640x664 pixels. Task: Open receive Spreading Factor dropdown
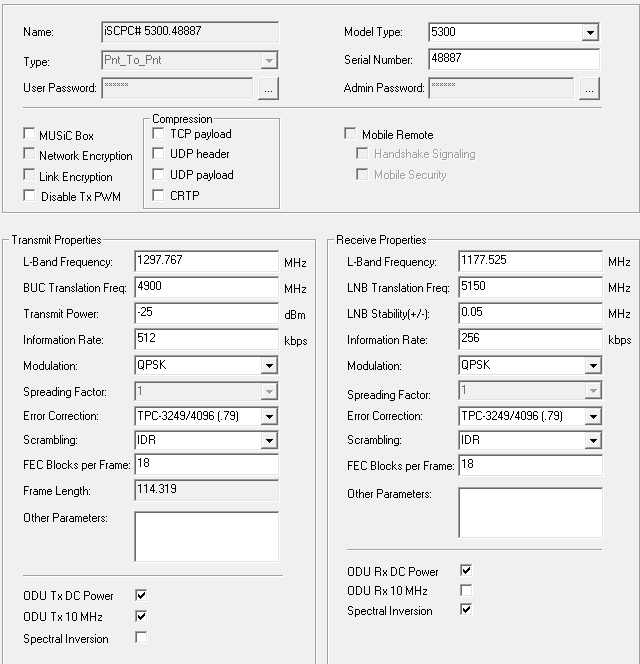point(593,390)
